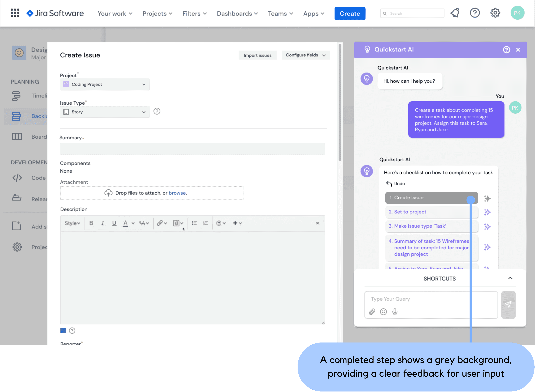Click the microphone icon in the chat input
Viewport: 539px width, 392px height.
(395, 312)
